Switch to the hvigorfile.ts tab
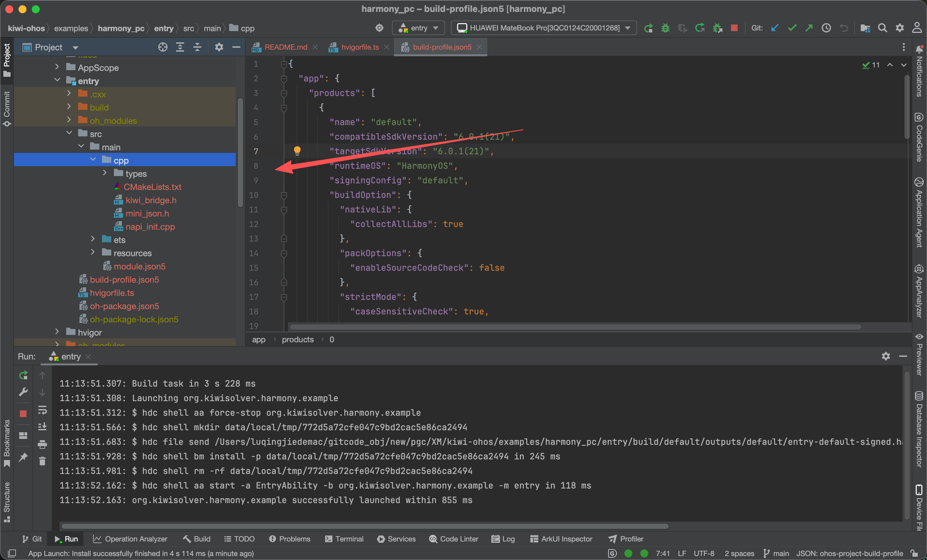This screenshot has height=560, width=927. point(360,47)
